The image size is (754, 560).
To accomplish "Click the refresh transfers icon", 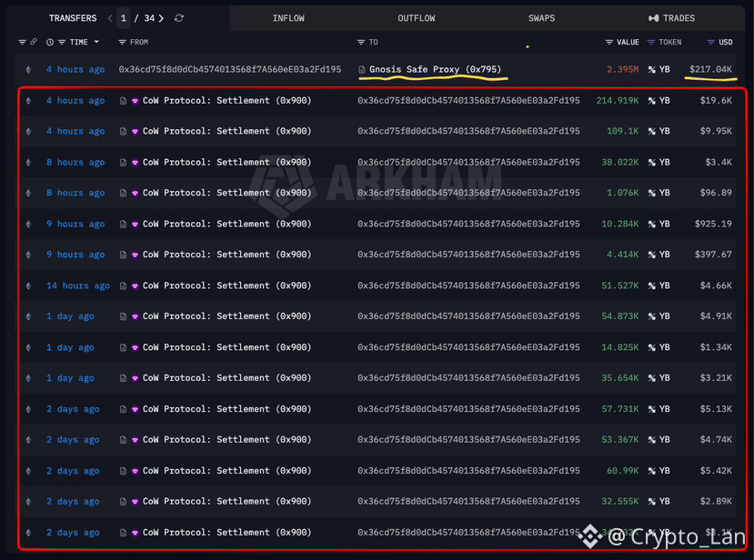I will [179, 18].
